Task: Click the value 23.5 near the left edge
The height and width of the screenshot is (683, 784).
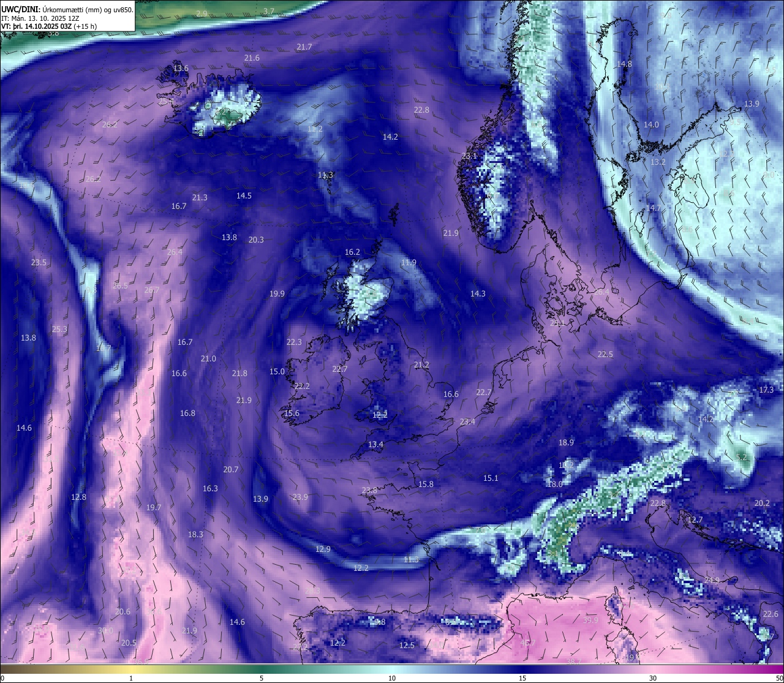Action: pyautogui.click(x=39, y=262)
